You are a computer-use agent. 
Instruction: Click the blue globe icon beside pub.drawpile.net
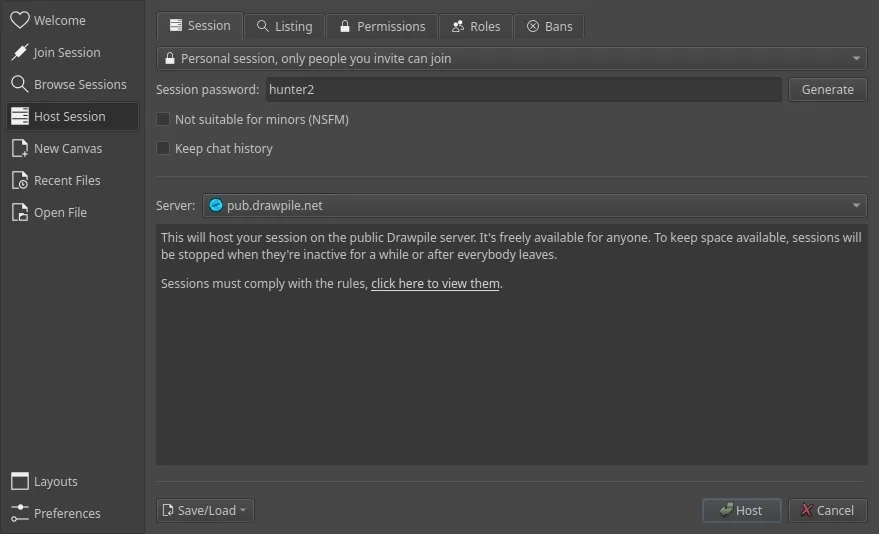(216, 206)
